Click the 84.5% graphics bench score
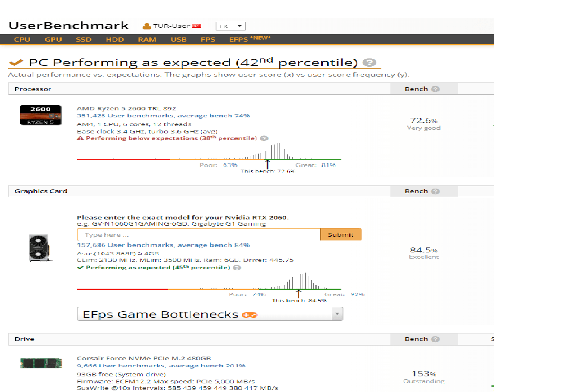This screenshot has height=392, width=585. coord(424,250)
